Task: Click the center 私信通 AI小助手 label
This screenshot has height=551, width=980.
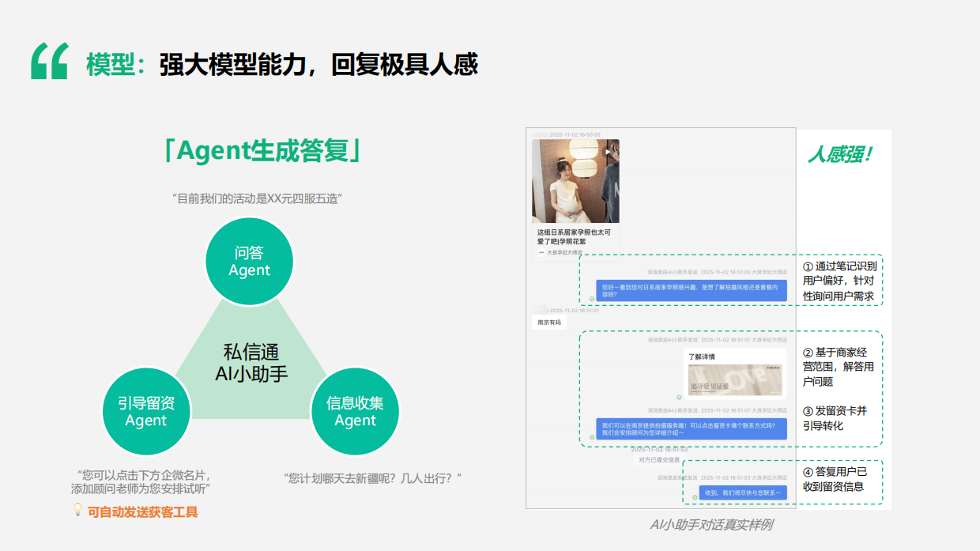Action: [251, 363]
